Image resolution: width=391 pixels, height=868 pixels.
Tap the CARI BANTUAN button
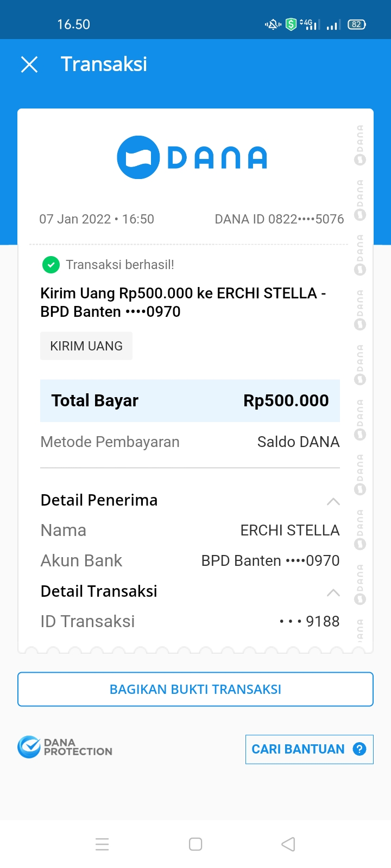click(x=308, y=749)
